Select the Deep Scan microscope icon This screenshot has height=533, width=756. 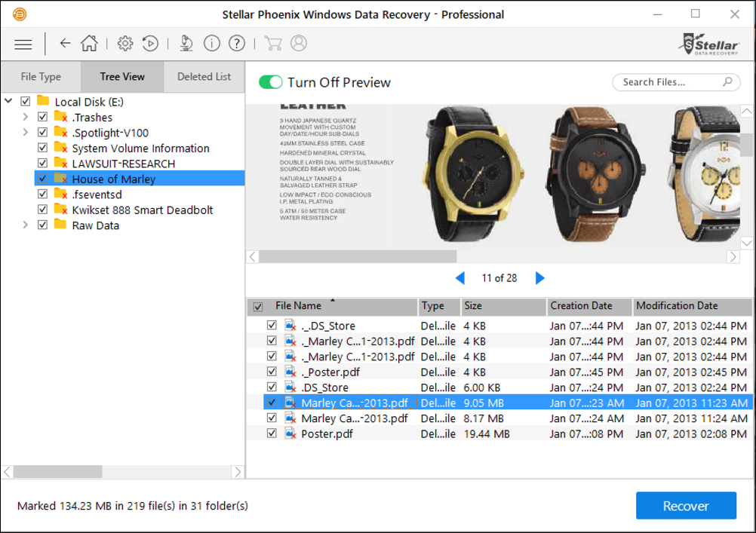pos(186,43)
